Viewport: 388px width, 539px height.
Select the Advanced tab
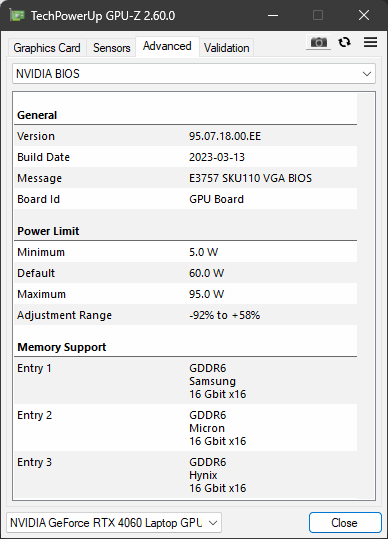coord(167,46)
